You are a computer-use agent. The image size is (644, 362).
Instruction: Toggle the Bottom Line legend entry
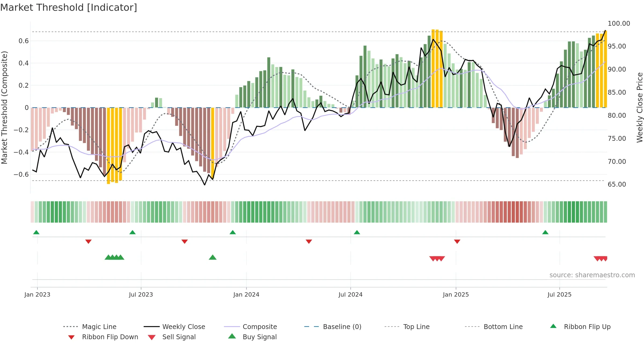[494, 327]
